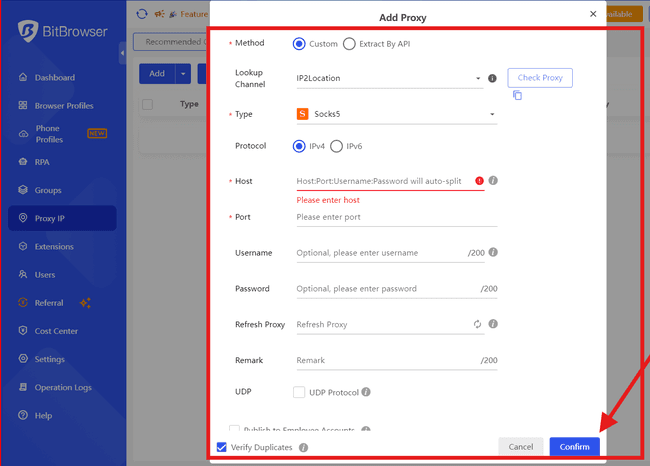
Task: Click the Recommended tab behind the dialog
Action: pos(171,42)
